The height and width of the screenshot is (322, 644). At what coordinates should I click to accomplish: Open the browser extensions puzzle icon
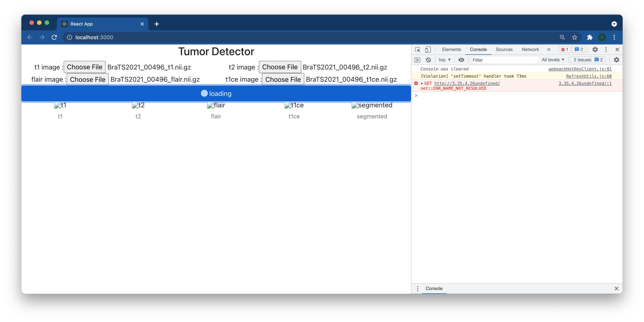pyautogui.click(x=590, y=37)
